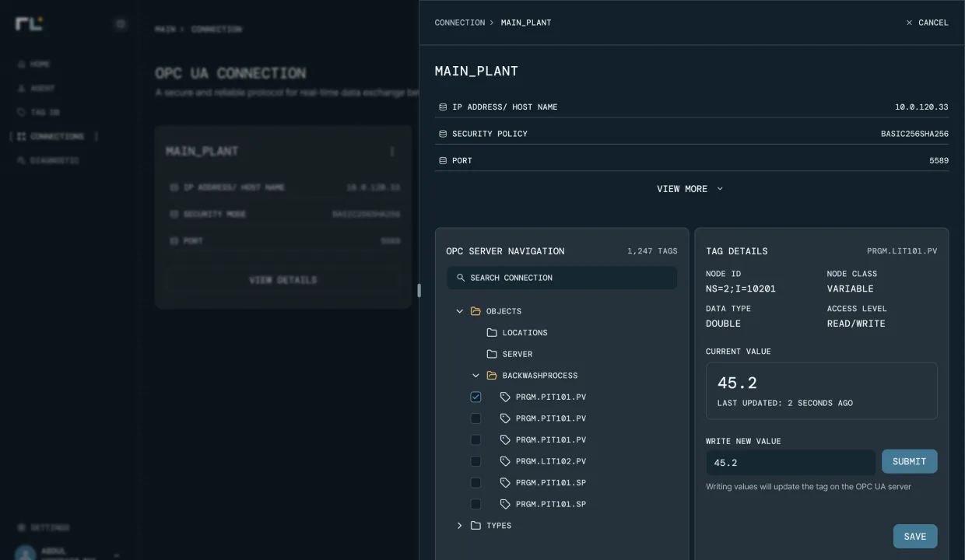Click the PRGM.LIT101.PV tag name header

tap(902, 251)
